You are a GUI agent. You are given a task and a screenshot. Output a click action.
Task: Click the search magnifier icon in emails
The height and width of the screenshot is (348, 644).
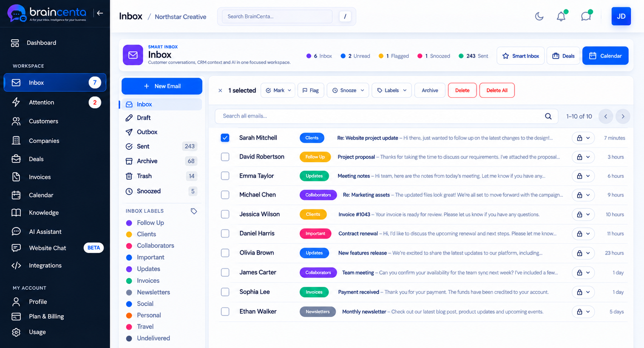click(548, 116)
